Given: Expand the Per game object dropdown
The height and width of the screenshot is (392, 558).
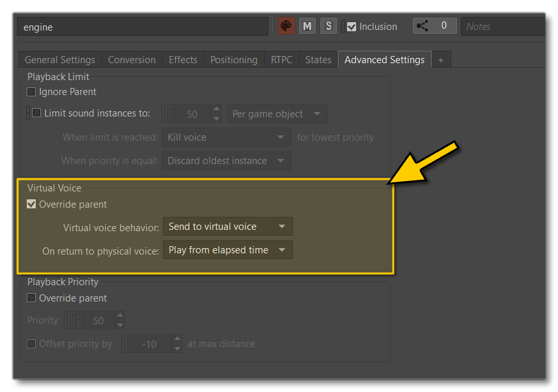Looking at the screenshot, I should 277,114.
